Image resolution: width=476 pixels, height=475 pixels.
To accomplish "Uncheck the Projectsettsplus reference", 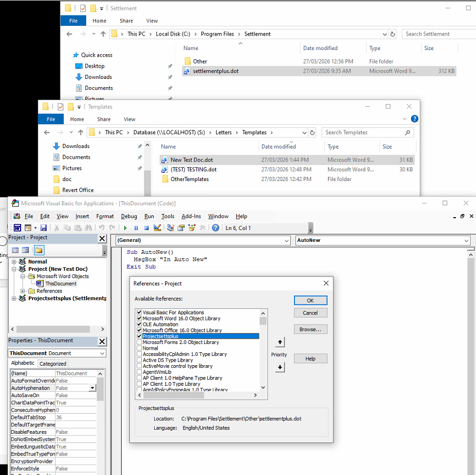I will coord(139,336).
